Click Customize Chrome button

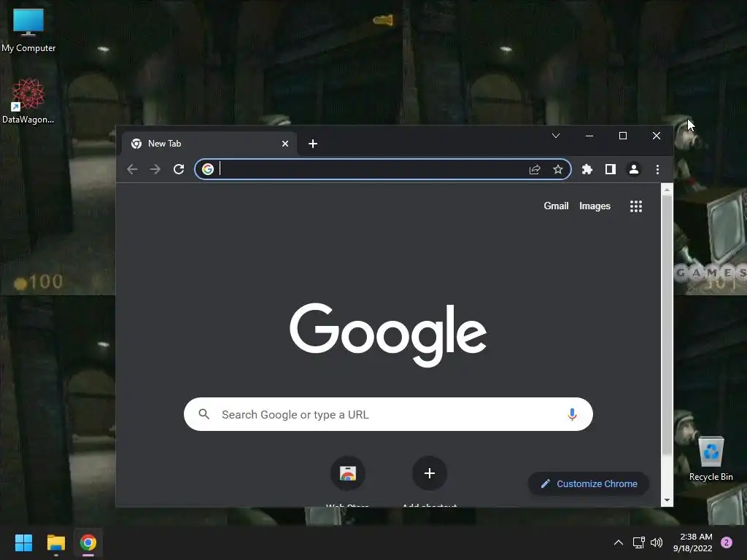(x=589, y=484)
